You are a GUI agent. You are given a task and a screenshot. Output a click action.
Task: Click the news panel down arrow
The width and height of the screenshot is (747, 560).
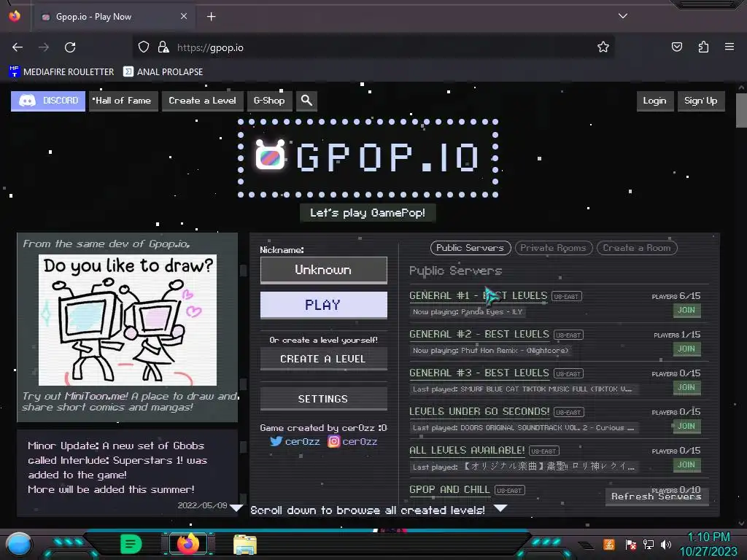click(236, 508)
